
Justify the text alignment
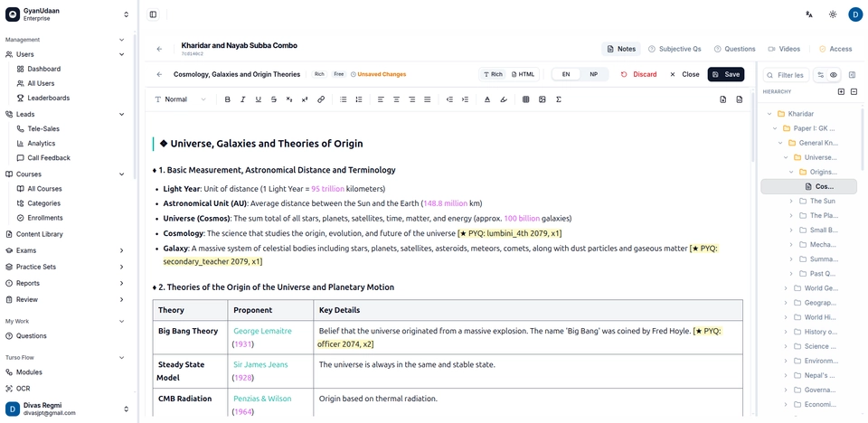click(x=428, y=99)
